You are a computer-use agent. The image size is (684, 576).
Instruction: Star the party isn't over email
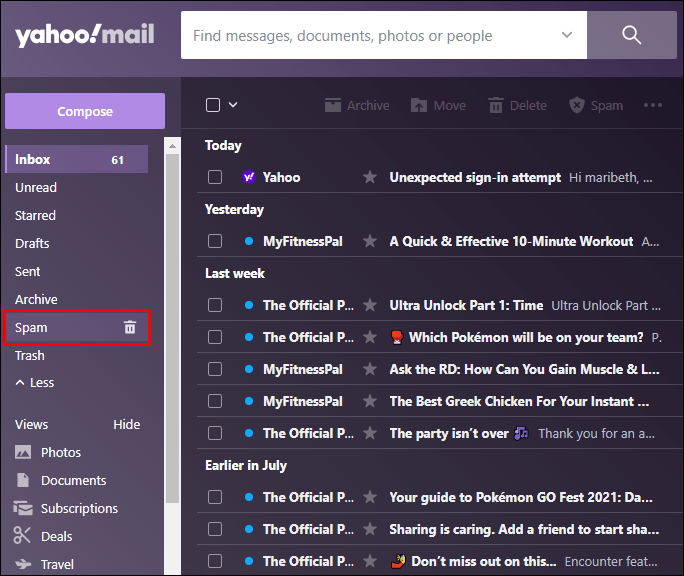[370, 433]
